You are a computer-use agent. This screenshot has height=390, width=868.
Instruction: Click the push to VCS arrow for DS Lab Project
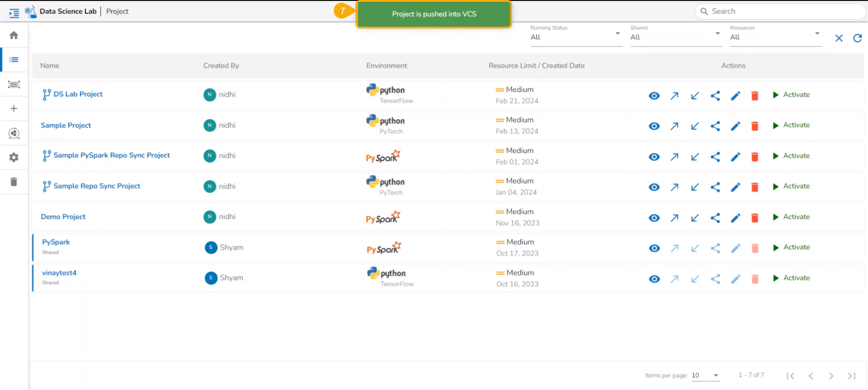[x=674, y=96]
